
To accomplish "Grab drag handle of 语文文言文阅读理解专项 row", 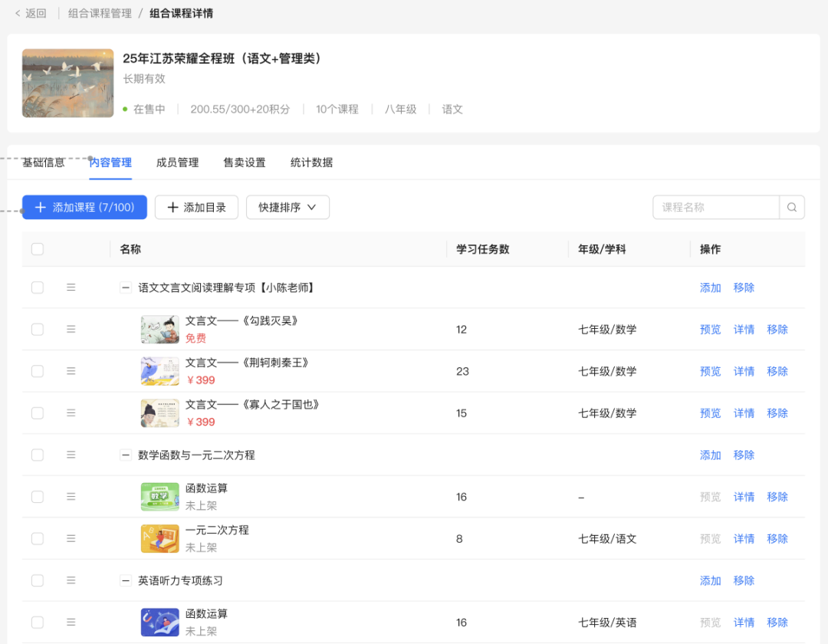I will (71, 287).
